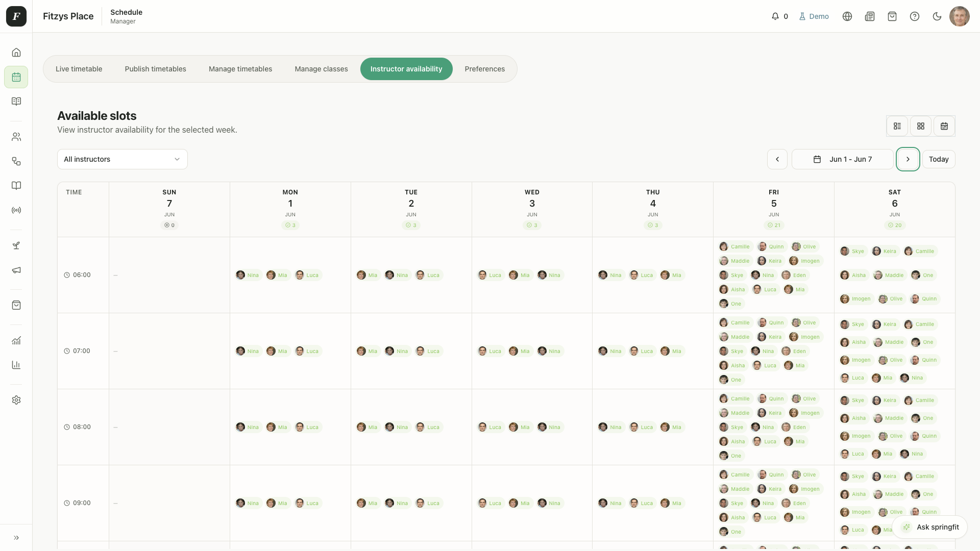
Task: Click the Fitzys Place F logo
Action: pos(16,16)
